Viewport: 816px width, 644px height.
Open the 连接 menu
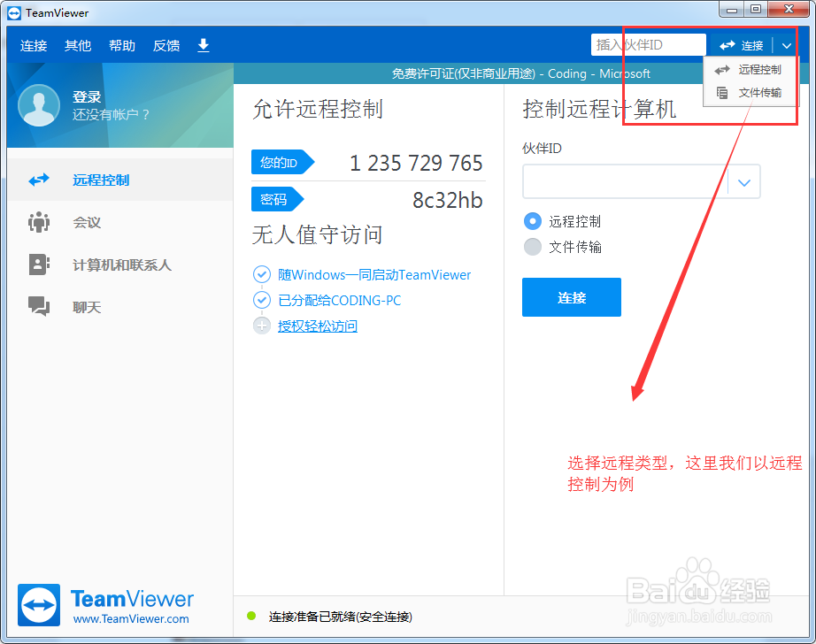(34, 46)
